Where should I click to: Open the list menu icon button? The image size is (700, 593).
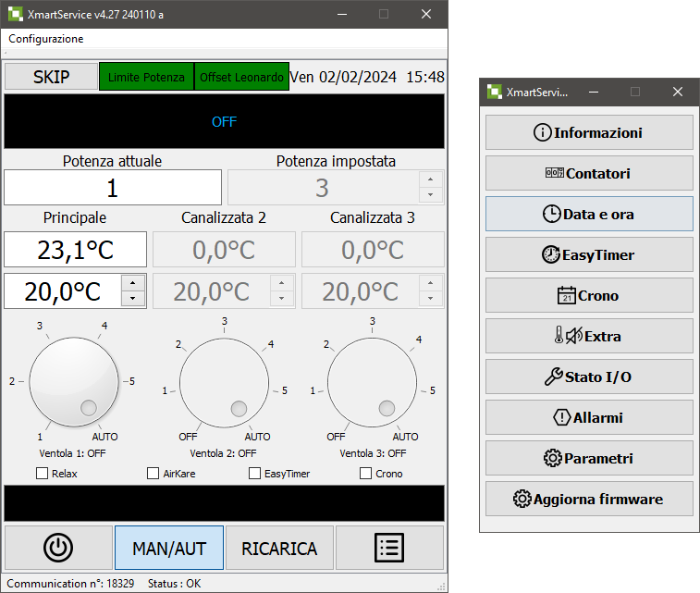tap(389, 548)
